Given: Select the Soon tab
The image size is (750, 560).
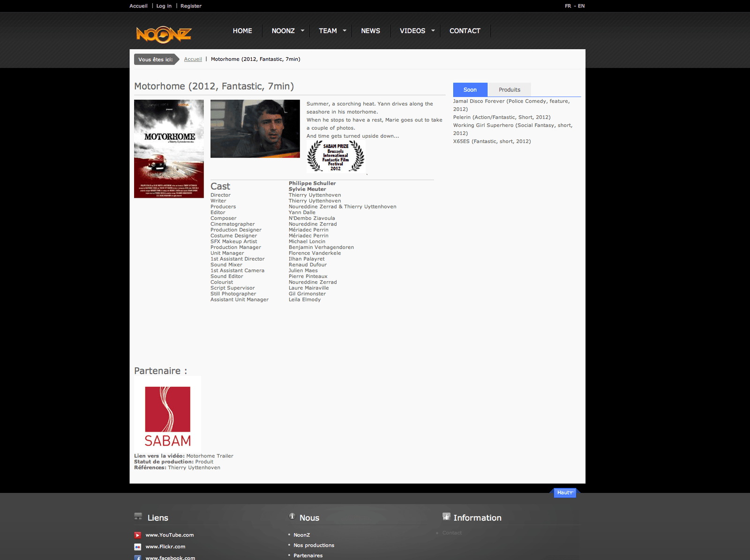Looking at the screenshot, I should [x=470, y=90].
